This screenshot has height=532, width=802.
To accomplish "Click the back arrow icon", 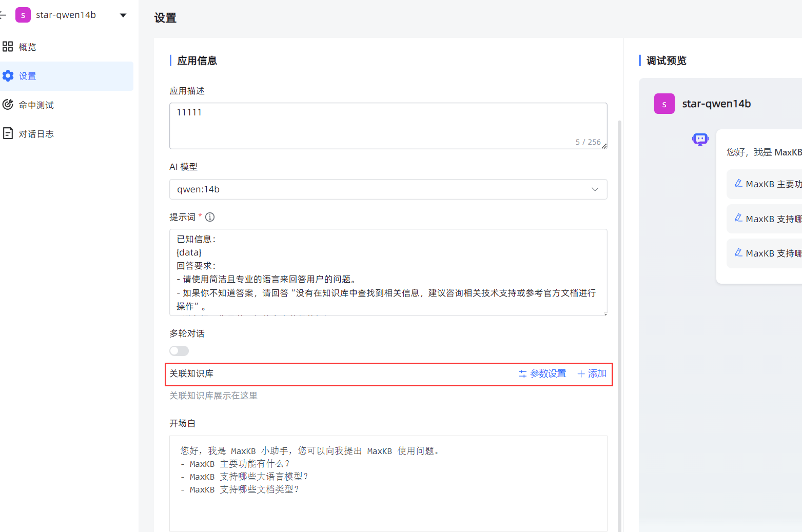I will tap(3, 15).
